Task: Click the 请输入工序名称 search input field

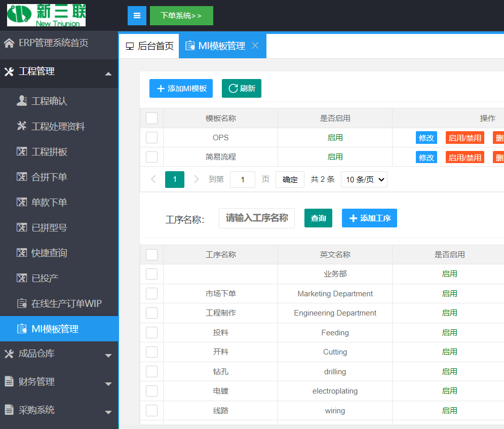Action: pyautogui.click(x=257, y=218)
